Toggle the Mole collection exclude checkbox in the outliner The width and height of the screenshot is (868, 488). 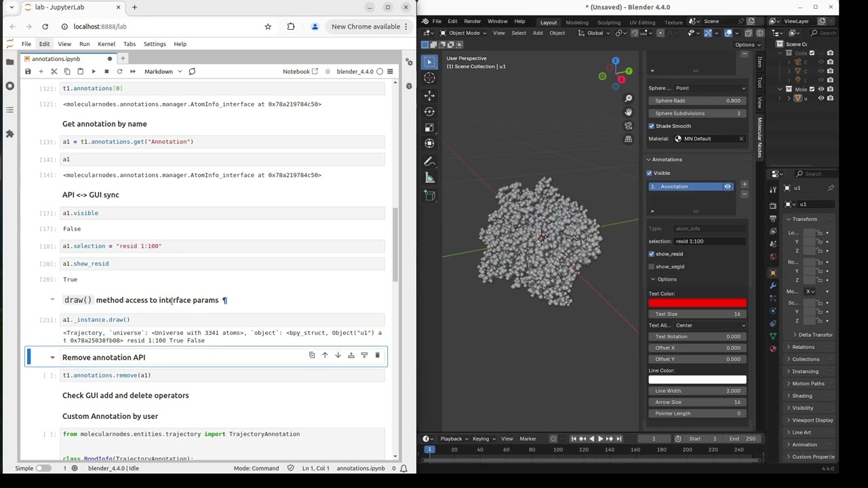pyautogui.click(x=812, y=89)
